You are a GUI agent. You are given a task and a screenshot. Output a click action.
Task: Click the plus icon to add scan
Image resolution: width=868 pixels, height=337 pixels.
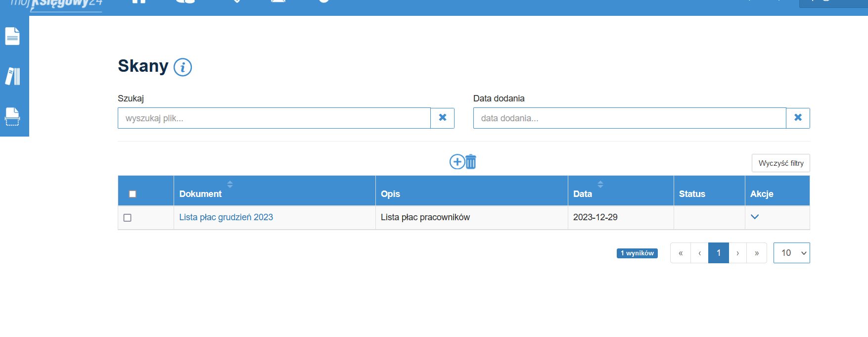click(x=457, y=162)
